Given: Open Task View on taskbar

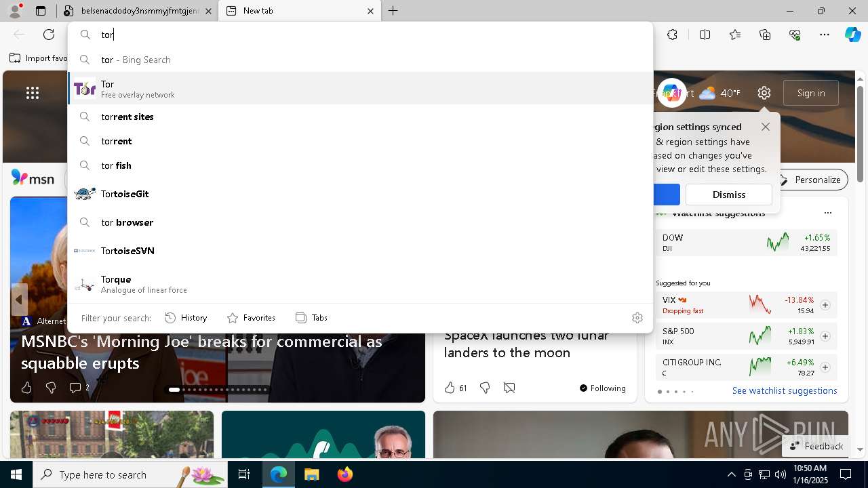Looking at the screenshot, I should point(244,474).
